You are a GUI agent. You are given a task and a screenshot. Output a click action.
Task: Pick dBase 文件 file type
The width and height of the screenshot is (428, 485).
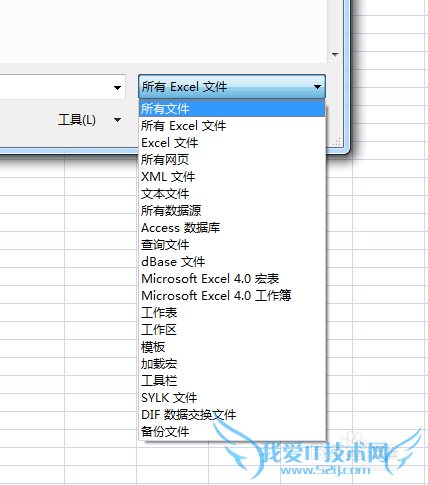[x=232, y=262]
